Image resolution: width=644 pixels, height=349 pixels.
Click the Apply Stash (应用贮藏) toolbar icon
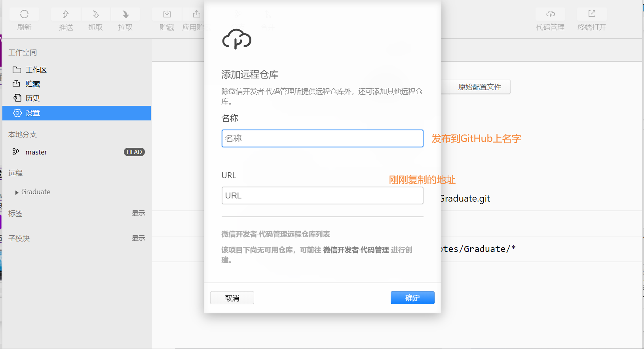pyautogui.click(x=197, y=14)
